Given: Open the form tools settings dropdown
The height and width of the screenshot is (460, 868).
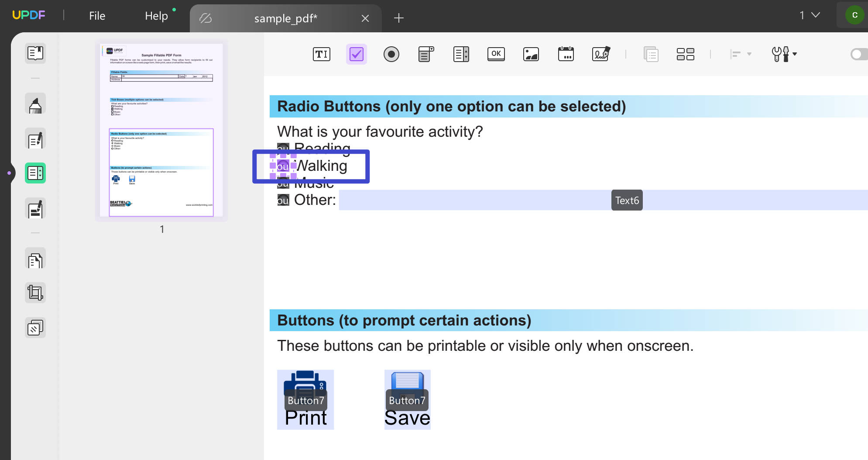Looking at the screenshot, I should click(x=783, y=54).
